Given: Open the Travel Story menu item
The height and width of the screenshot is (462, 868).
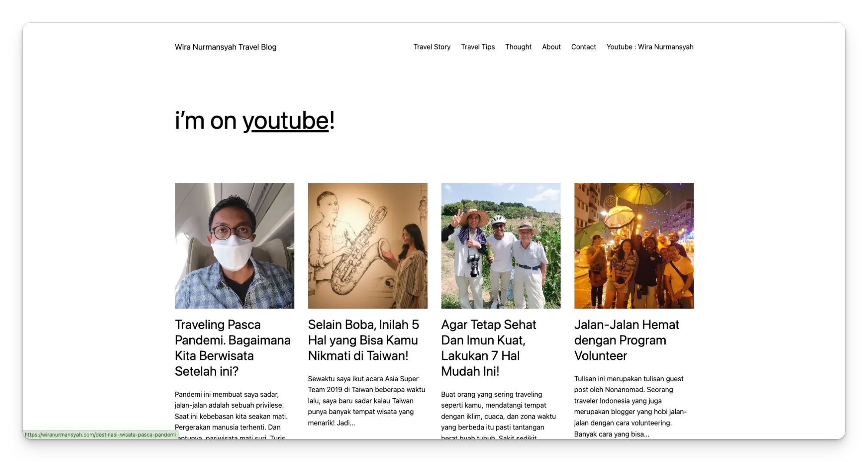Looking at the screenshot, I should tap(432, 47).
